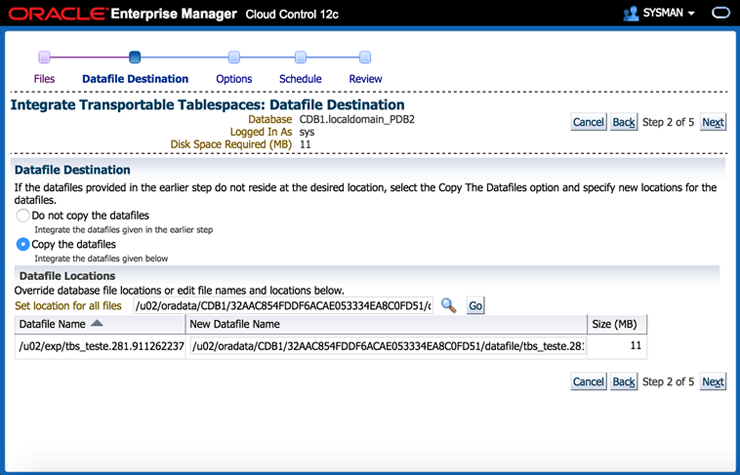The image size is (740, 475).
Task: Click the Go button
Action: (475, 305)
